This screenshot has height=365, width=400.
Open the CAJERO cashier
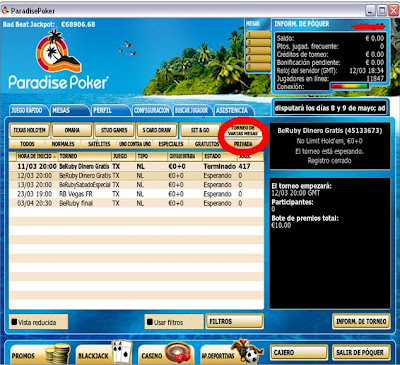pos(299,352)
